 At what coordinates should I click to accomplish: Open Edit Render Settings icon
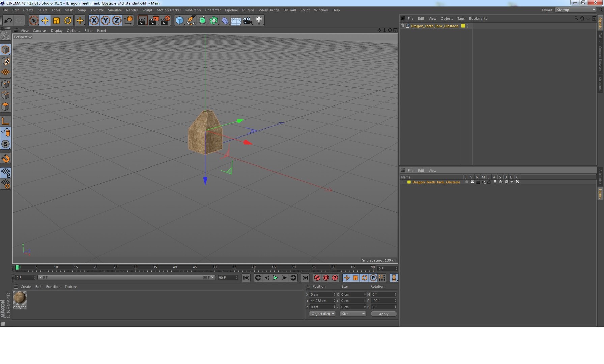tap(165, 21)
